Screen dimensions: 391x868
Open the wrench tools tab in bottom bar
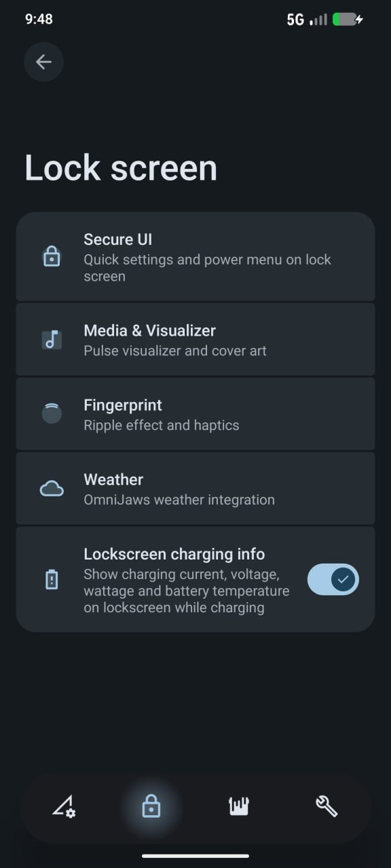point(327,806)
